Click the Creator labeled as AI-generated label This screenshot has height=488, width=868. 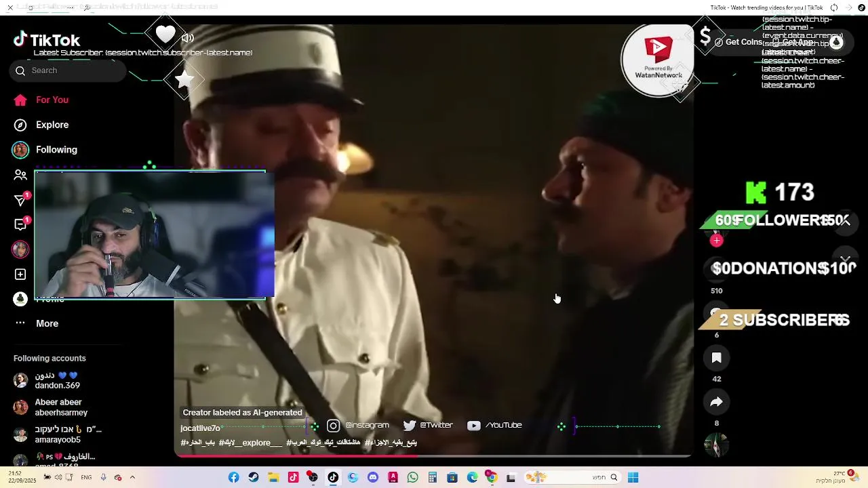pyautogui.click(x=242, y=412)
